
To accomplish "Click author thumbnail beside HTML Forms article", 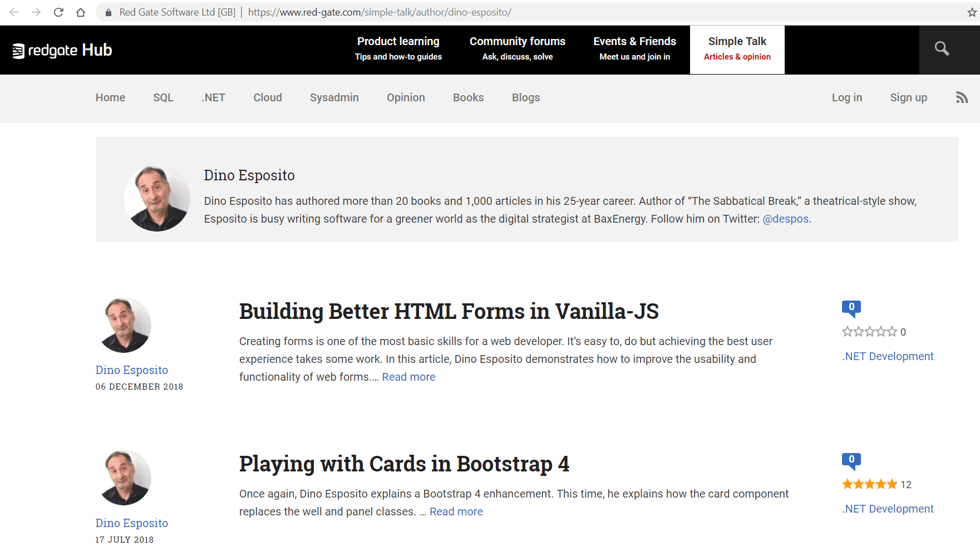I will click(x=124, y=325).
